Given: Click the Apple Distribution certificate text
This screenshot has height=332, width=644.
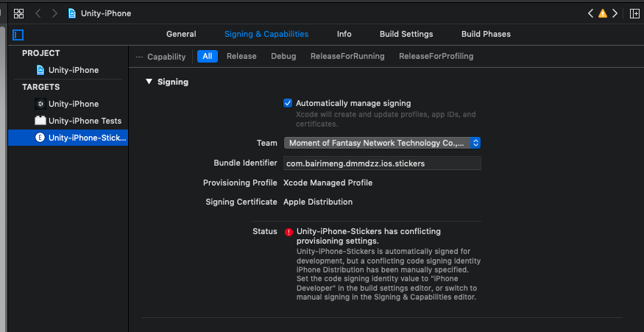Looking at the screenshot, I should (318, 202).
